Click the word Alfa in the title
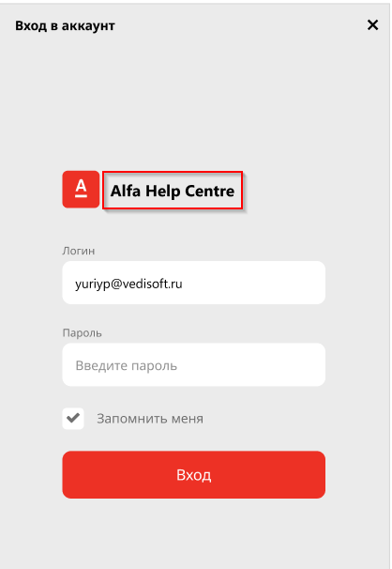 click(126, 191)
